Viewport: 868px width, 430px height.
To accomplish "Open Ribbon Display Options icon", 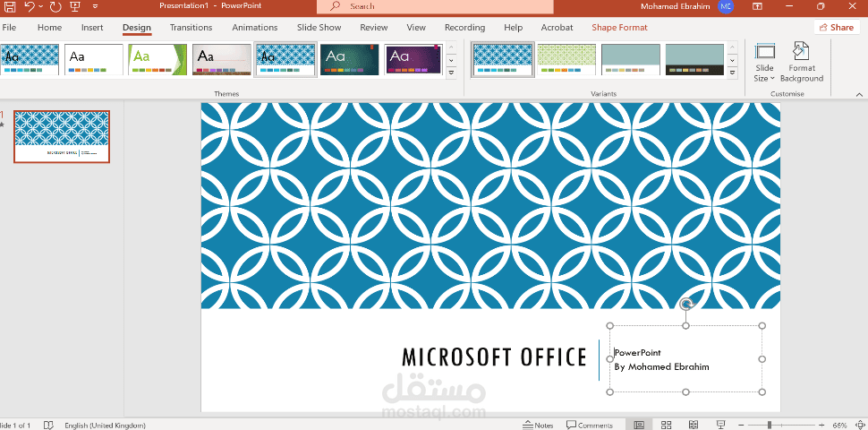I will 757,6.
